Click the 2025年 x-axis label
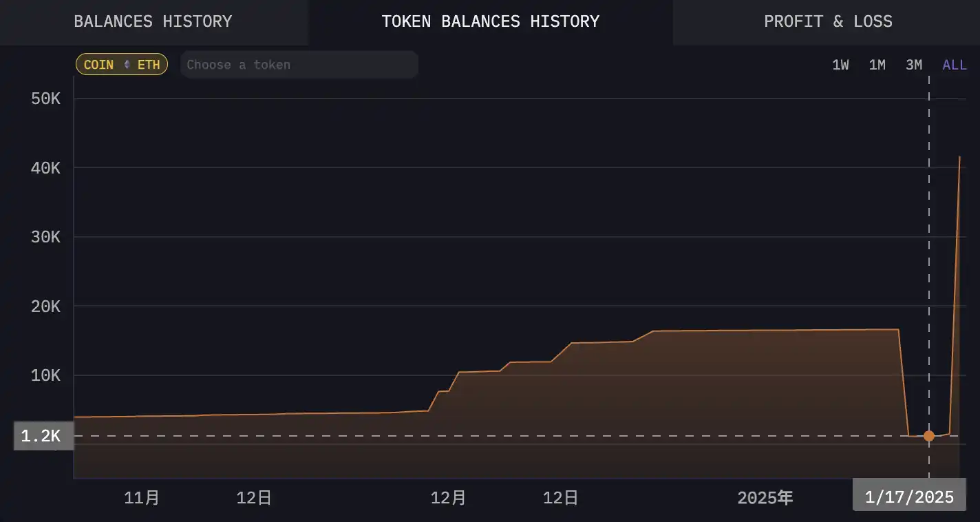The image size is (980, 522). tap(765, 497)
